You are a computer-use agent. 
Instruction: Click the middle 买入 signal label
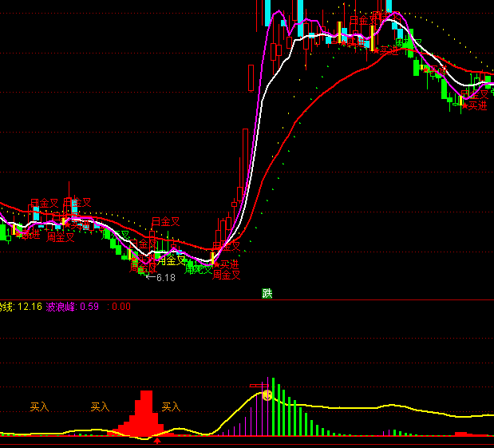coord(100,406)
